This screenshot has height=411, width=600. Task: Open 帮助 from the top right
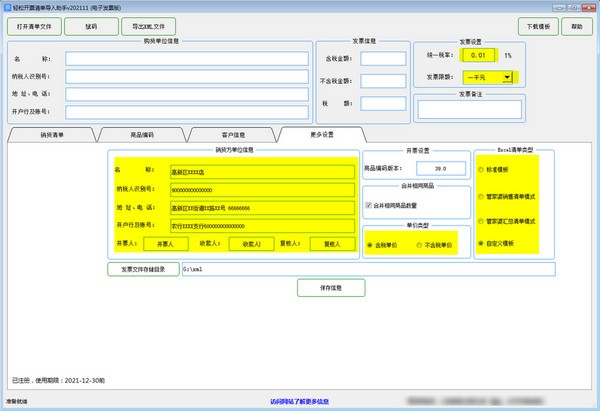[x=578, y=25]
